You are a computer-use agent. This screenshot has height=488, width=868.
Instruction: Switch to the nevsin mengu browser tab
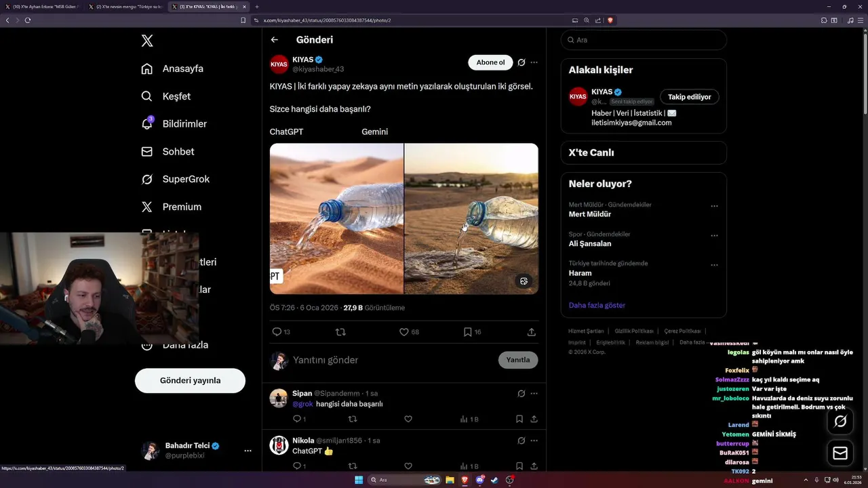click(x=125, y=7)
